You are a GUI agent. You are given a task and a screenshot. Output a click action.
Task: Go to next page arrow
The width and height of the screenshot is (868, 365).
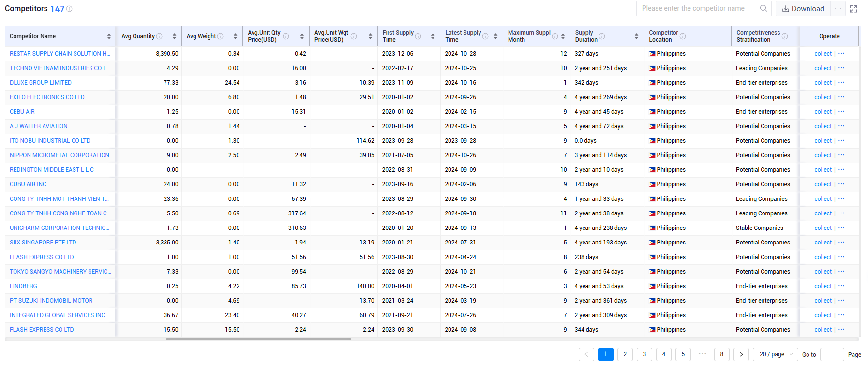click(x=741, y=354)
